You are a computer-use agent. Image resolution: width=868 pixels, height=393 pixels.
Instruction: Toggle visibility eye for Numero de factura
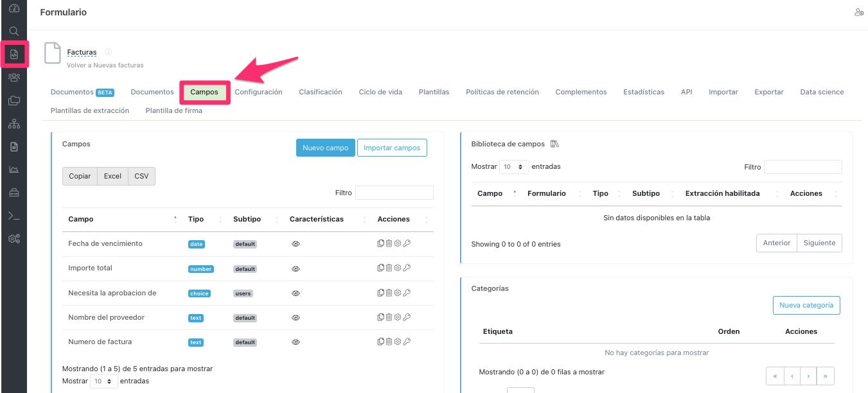(296, 342)
